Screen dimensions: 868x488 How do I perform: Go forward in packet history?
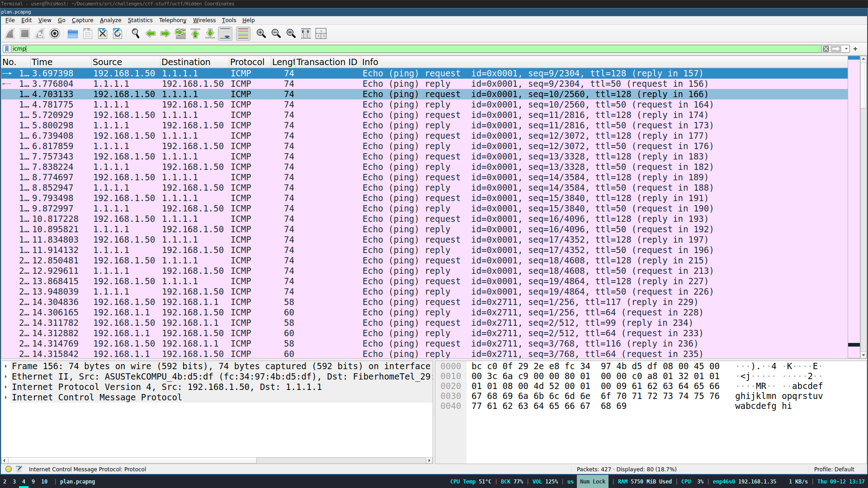tap(165, 33)
